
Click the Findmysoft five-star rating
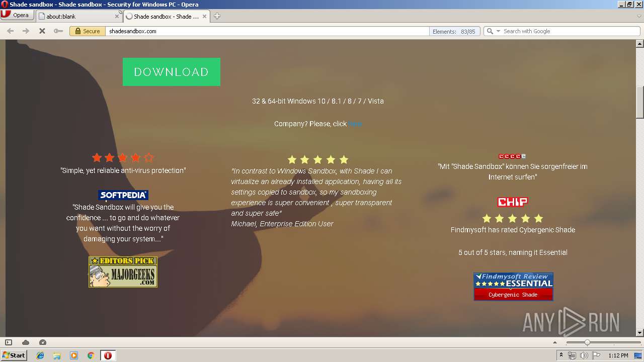coord(513,218)
